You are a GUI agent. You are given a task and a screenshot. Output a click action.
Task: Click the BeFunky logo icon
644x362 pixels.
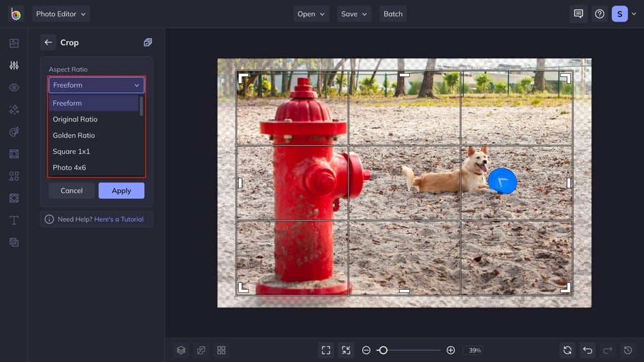click(16, 14)
